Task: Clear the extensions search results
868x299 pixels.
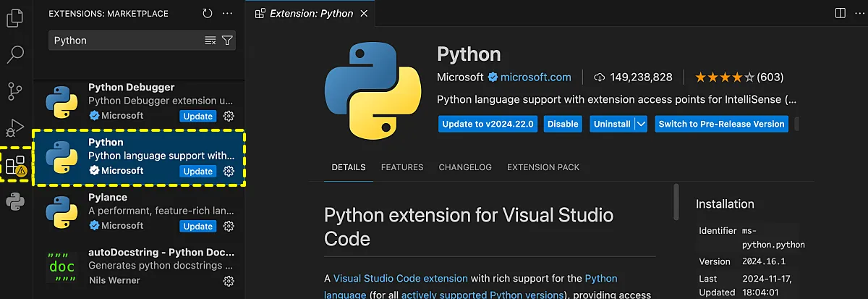Action: (210, 41)
